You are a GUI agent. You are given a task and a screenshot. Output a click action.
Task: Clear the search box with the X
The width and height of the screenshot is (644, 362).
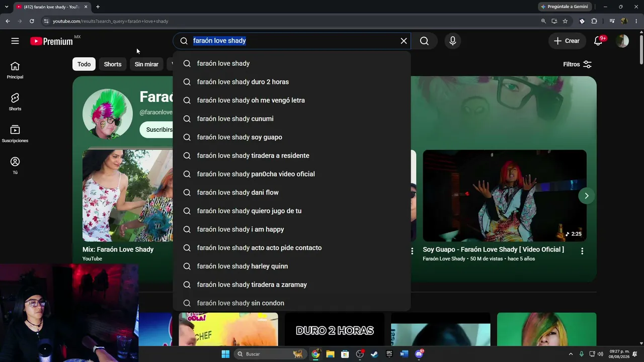(x=404, y=41)
